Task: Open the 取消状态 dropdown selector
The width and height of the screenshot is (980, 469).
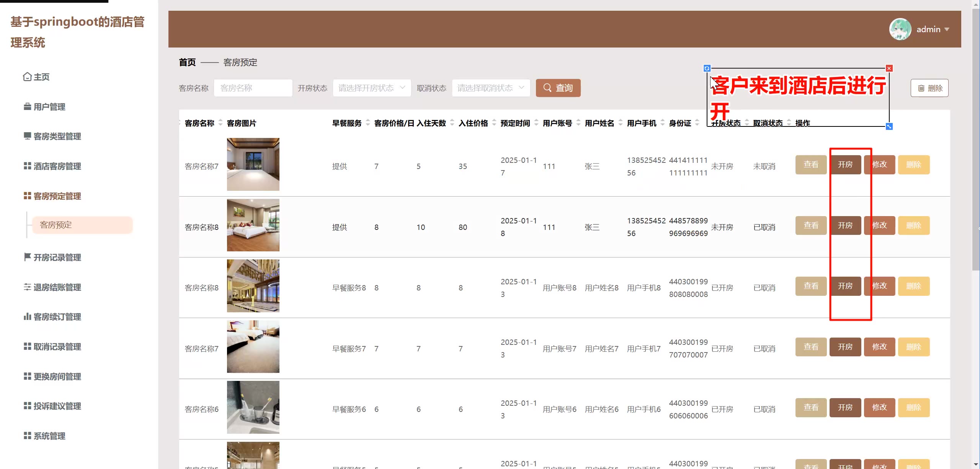Action: click(491, 88)
